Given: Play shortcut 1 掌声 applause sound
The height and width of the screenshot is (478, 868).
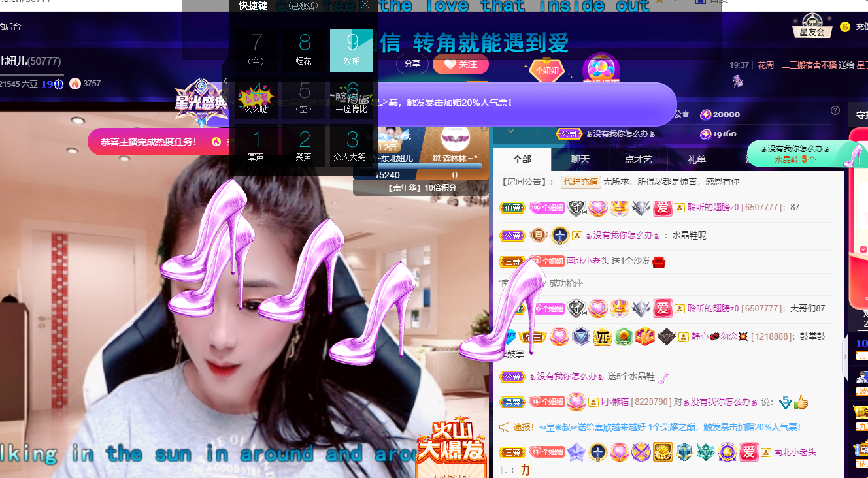Looking at the screenshot, I should 256,146.
